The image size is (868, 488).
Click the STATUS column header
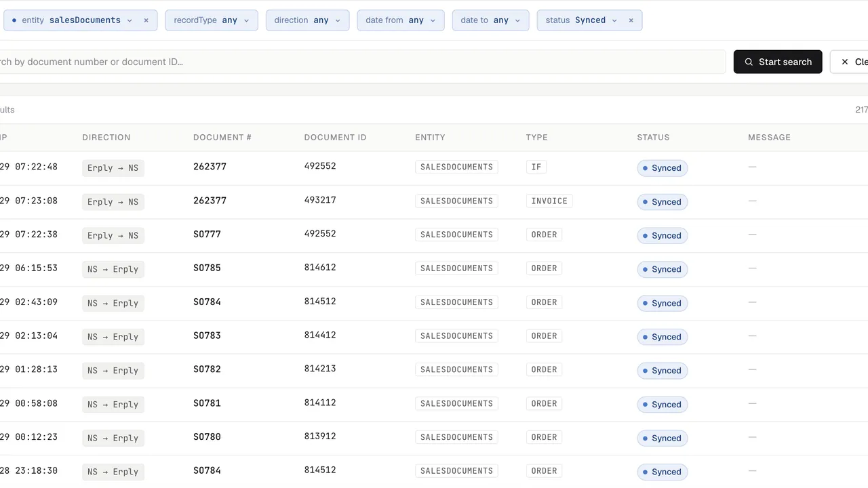tap(653, 138)
